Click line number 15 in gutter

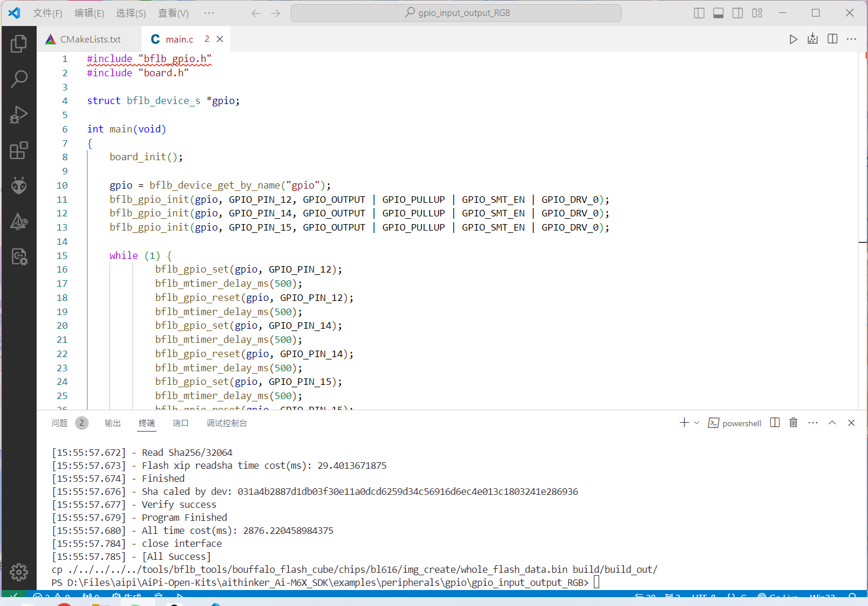(62, 255)
